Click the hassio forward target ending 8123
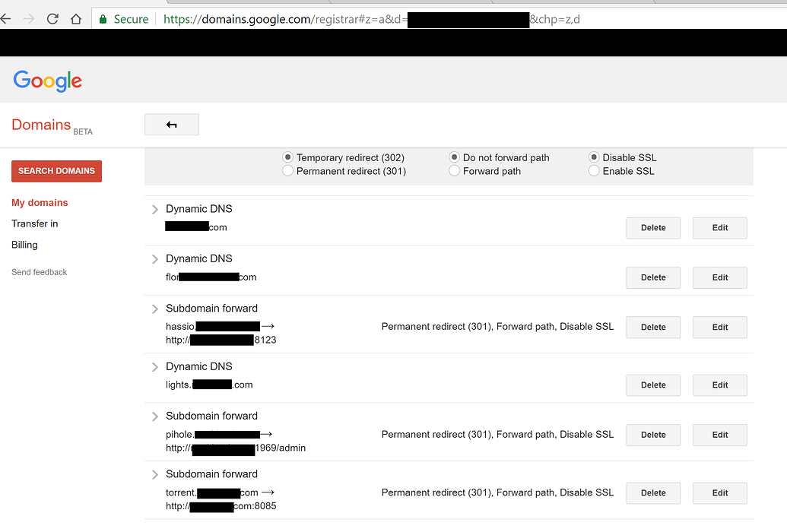Image resolution: width=787 pixels, height=532 pixels. (x=221, y=340)
